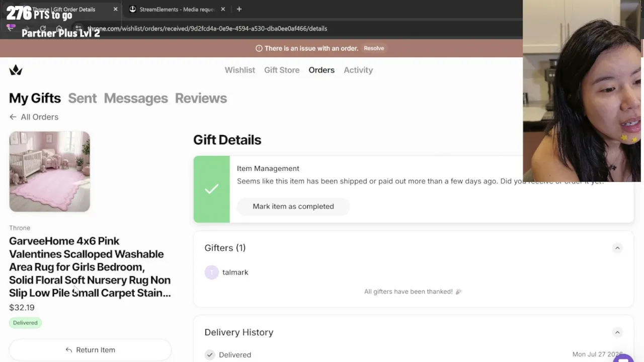Screen dimensions: 644x362
Task: Click the GarveeHome rug product title
Action: click(x=90, y=267)
